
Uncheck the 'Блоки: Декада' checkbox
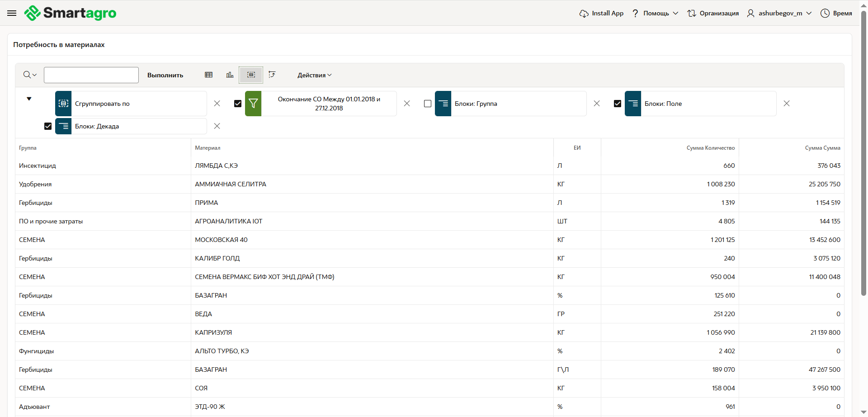[48, 126]
